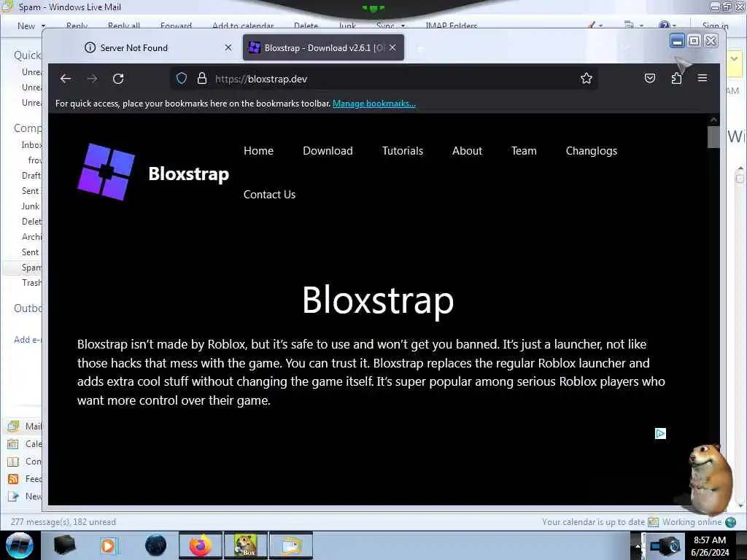
Task: Bookmark this page with star icon
Action: tap(587, 79)
